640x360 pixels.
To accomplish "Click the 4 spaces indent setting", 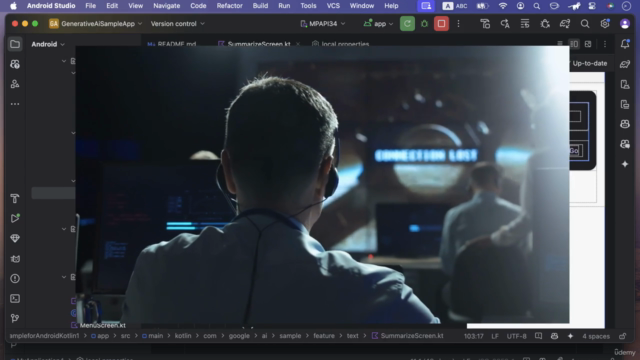I will click(x=596, y=336).
